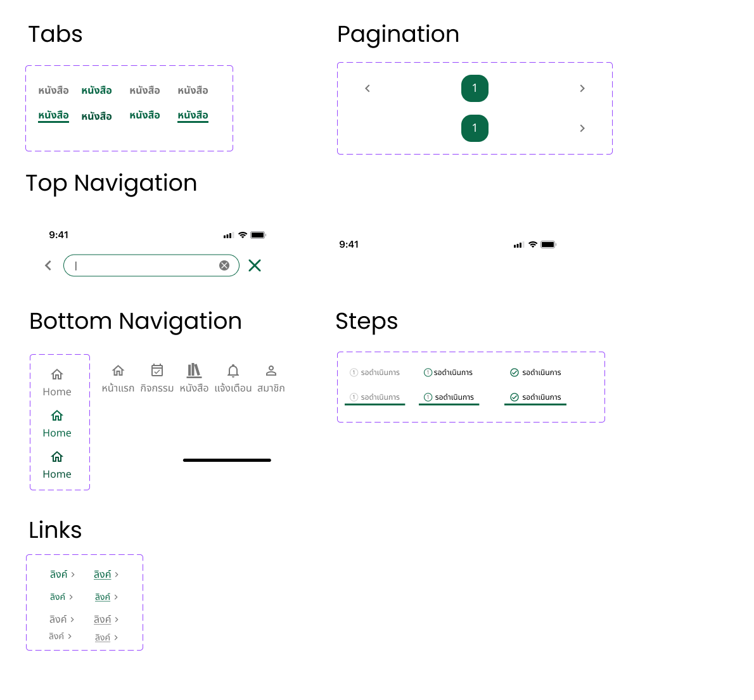Pick the green-numbered รอดำเนินการ step without underline
The width and height of the screenshot is (754, 700).
[449, 372]
